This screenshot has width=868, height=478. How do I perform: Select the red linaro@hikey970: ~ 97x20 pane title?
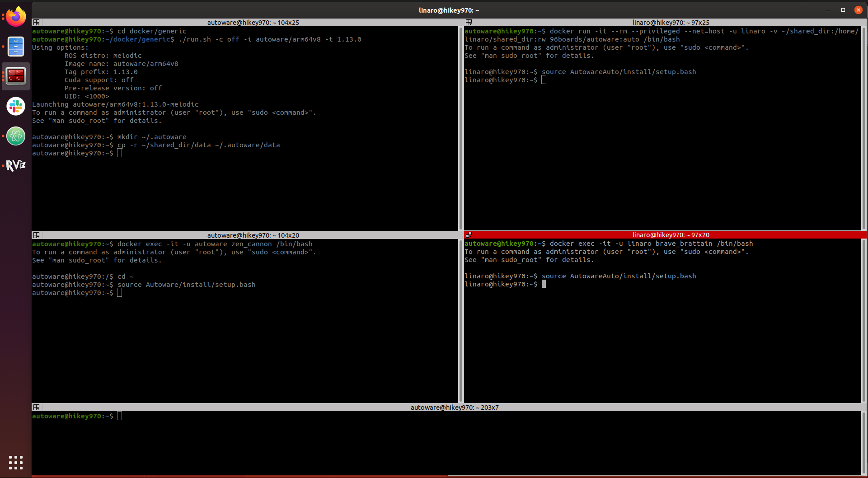671,235
